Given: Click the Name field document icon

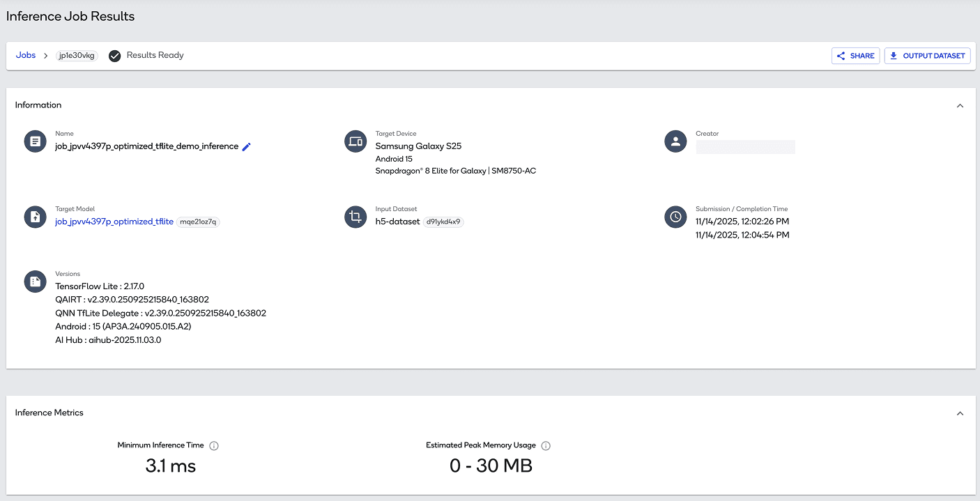Looking at the screenshot, I should click(x=35, y=141).
